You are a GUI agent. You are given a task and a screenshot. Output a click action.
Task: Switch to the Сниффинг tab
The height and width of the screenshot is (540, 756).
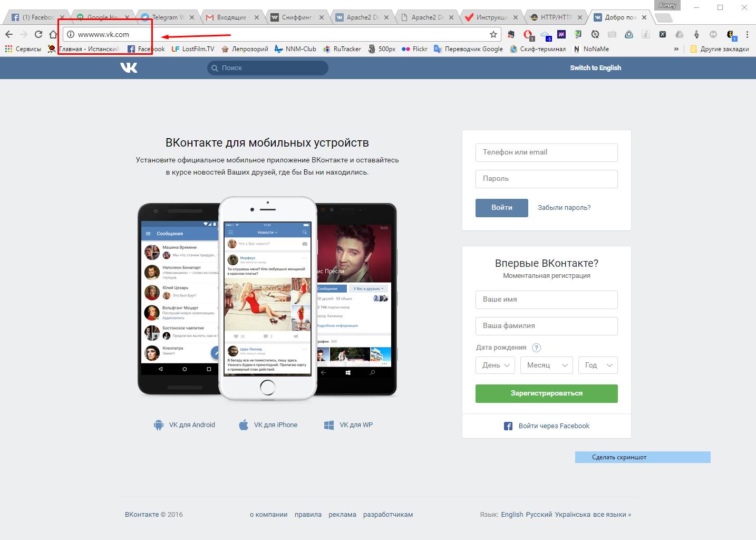(296, 17)
